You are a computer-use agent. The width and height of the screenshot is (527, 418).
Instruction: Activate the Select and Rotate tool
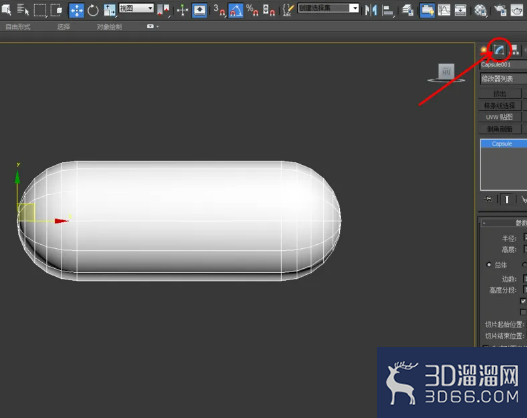(x=93, y=10)
